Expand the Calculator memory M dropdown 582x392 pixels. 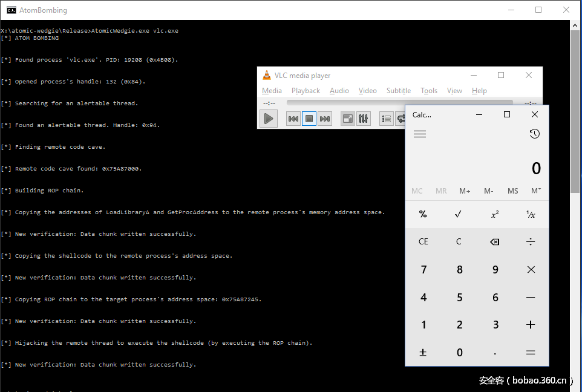coord(535,191)
